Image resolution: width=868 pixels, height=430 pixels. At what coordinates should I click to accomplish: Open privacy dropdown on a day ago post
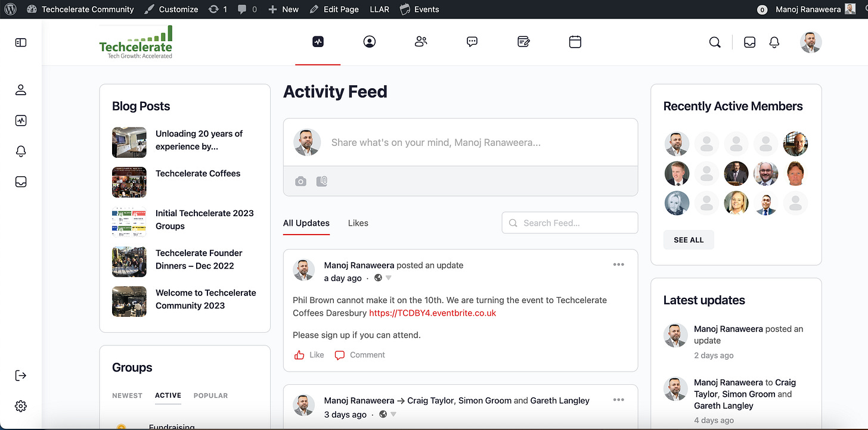383,278
